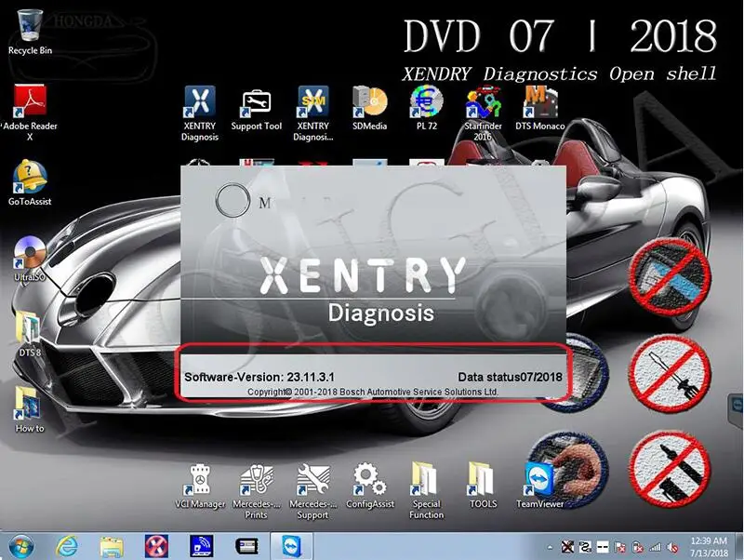The height and width of the screenshot is (560, 744).
Task: Click the Software-Version 23.11.3.1 text
Action: [259, 377]
